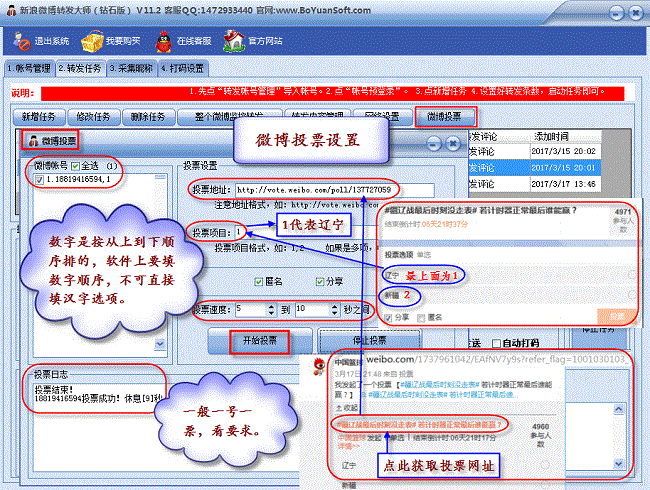The width and height of the screenshot is (650, 490).
Task: Click Sina Weibo logo avatar in post
Action: 319,367
